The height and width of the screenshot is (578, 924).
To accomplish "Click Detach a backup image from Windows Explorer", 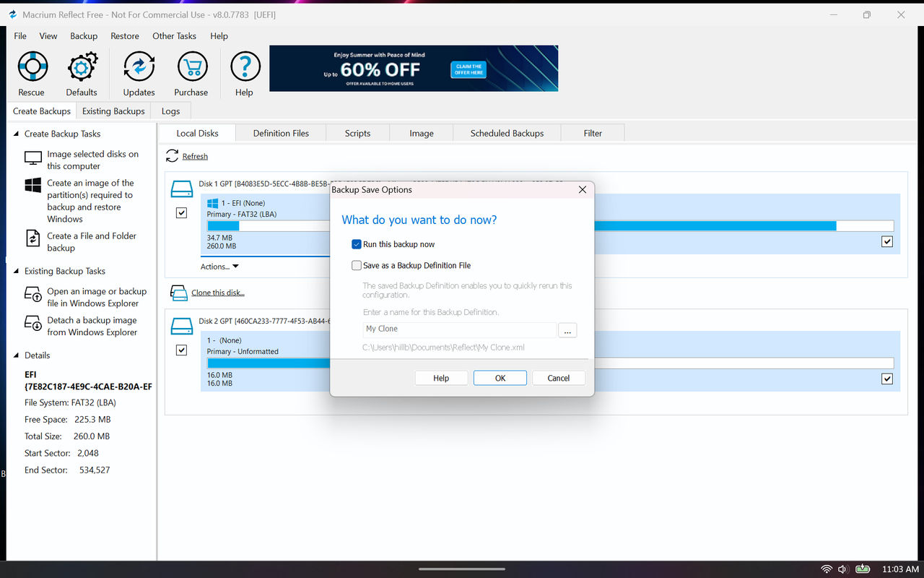I will pyautogui.click(x=92, y=327).
